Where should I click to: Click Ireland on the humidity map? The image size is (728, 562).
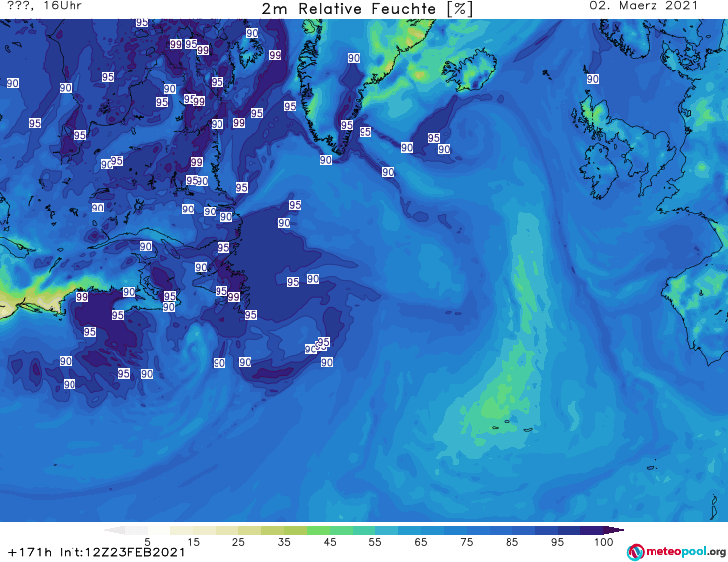[599, 170]
